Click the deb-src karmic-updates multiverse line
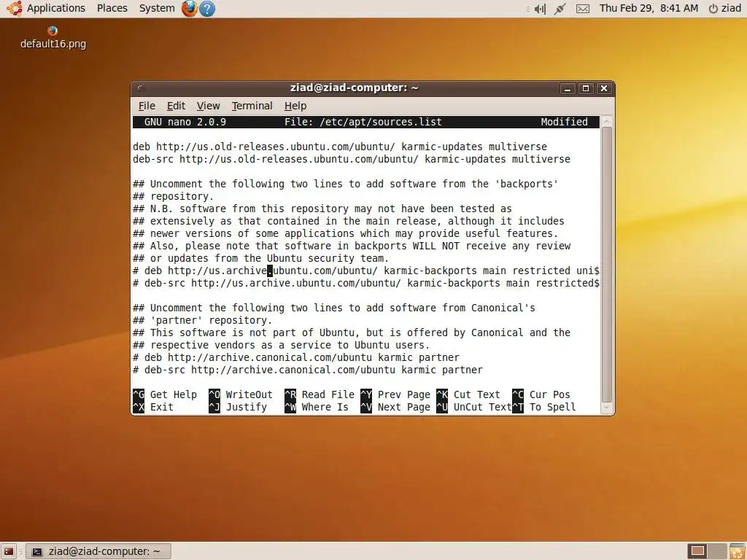Image resolution: width=747 pixels, height=560 pixels. coord(352,159)
